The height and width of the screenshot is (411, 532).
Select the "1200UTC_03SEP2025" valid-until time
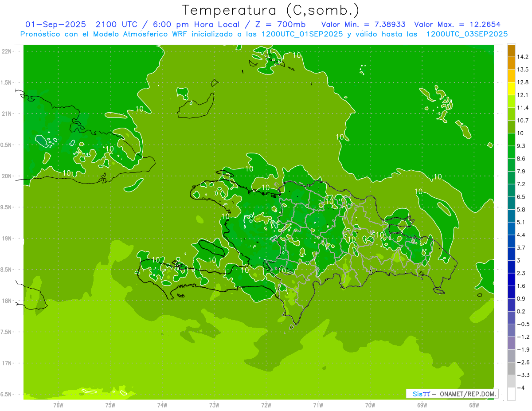[x=467, y=34]
